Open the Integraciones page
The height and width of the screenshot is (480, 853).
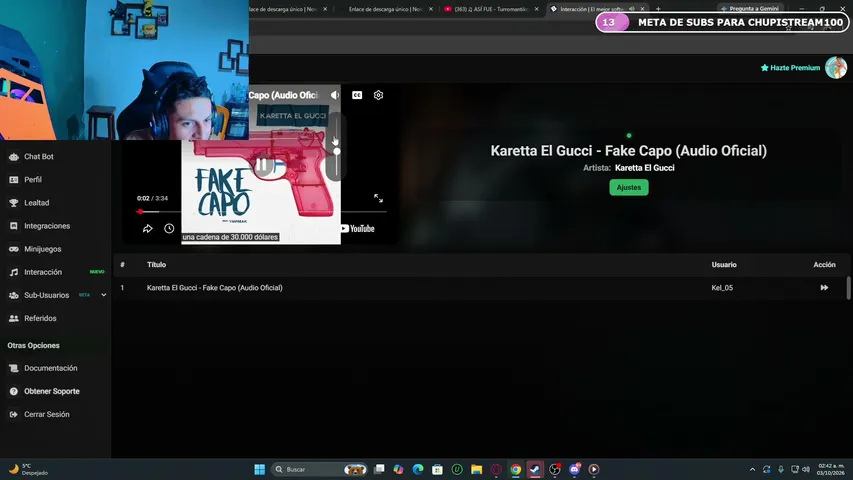(x=47, y=226)
